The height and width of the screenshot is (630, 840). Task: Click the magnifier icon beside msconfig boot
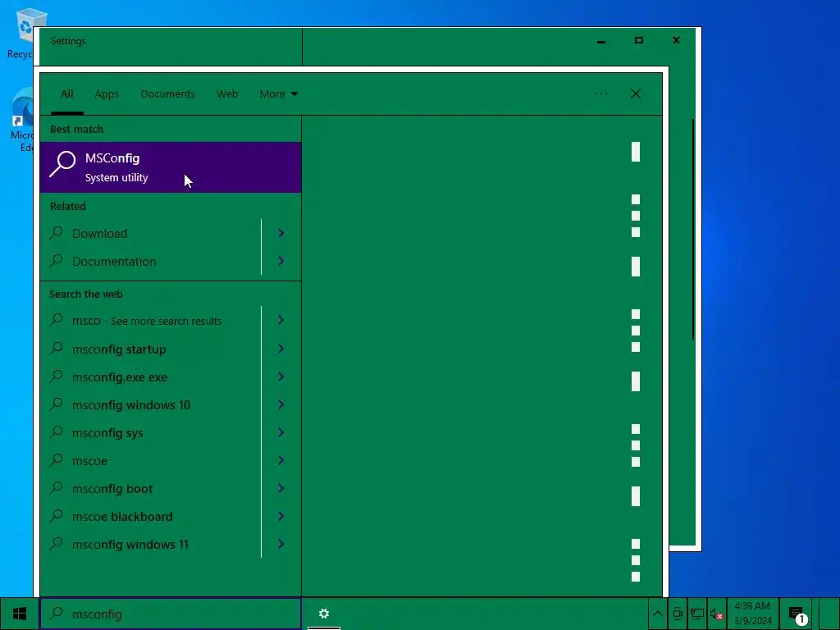coord(56,488)
